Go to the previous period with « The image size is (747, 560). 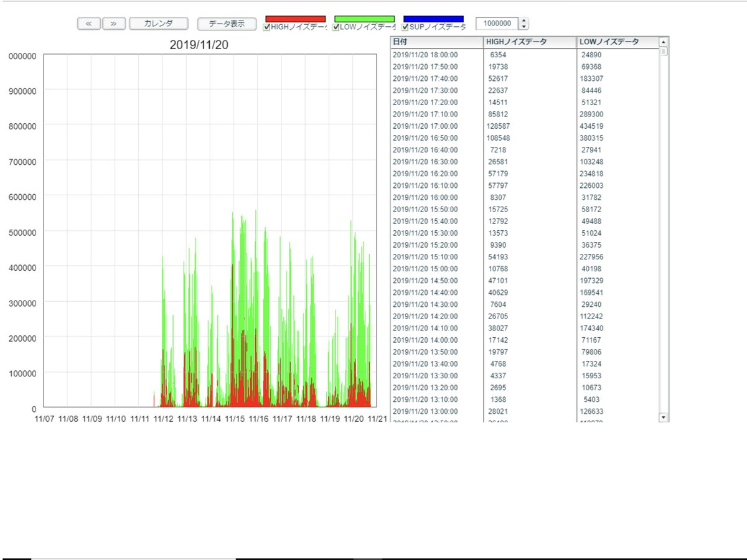[x=88, y=24]
